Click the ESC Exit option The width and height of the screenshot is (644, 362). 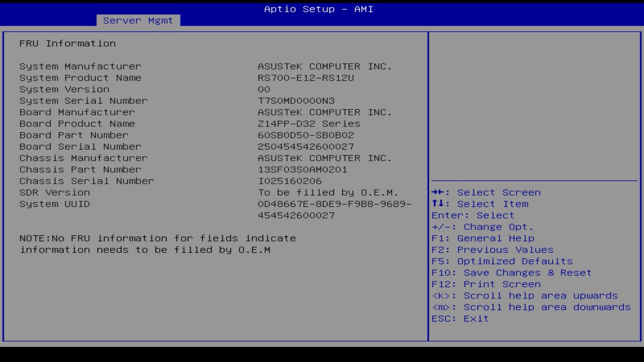coord(460,318)
